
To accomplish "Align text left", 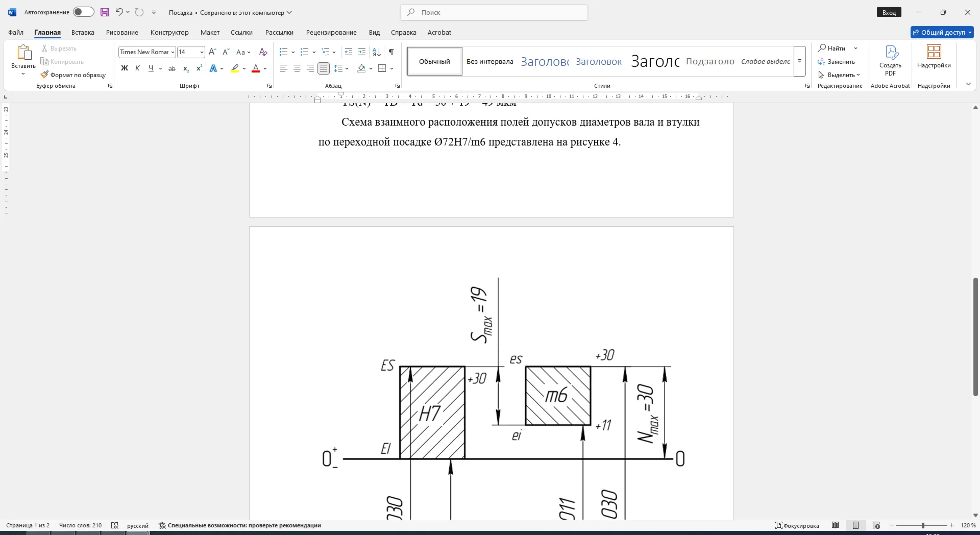I will (x=284, y=68).
